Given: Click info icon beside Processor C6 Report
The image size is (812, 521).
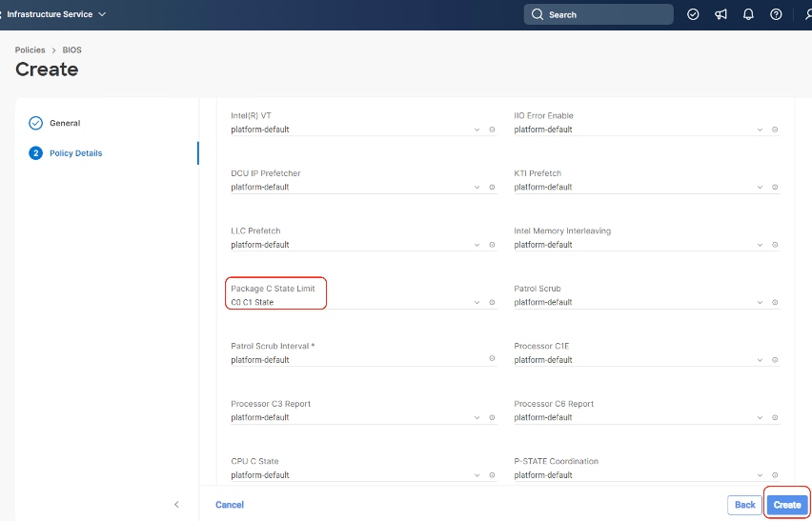Looking at the screenshot, I should tap(775, 417).
